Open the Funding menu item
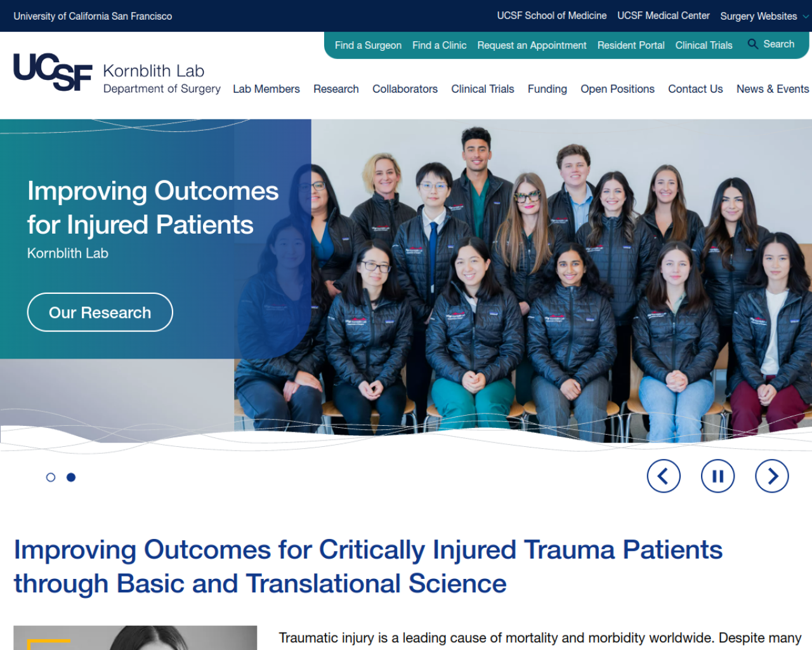Viewport: 812px width, 650px height. 547,89
